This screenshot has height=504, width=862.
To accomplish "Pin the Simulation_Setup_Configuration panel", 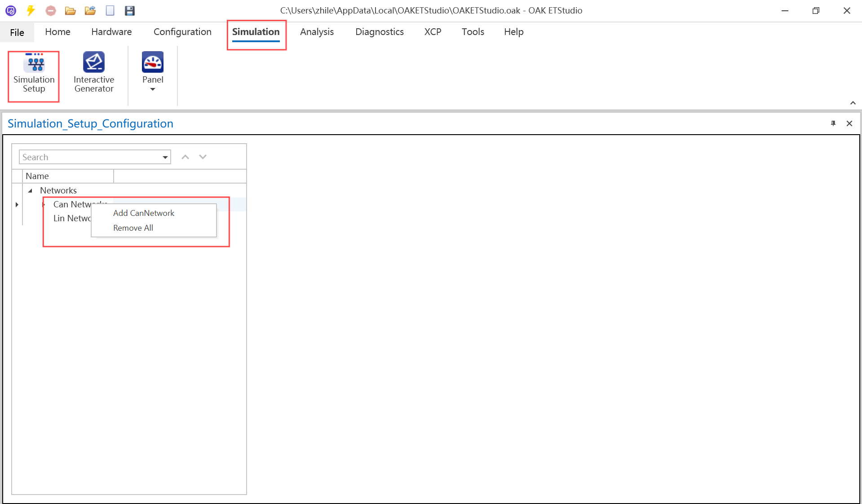I will tap(833, 123).
